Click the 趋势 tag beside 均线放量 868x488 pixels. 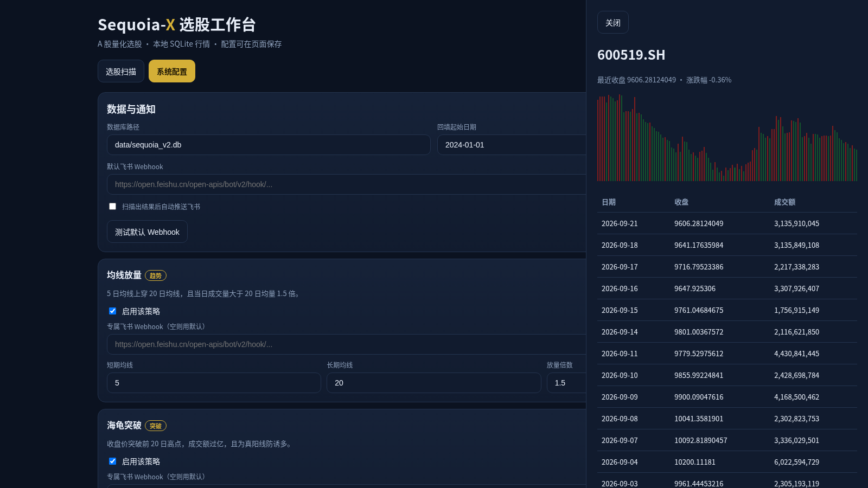pos(156,275)
